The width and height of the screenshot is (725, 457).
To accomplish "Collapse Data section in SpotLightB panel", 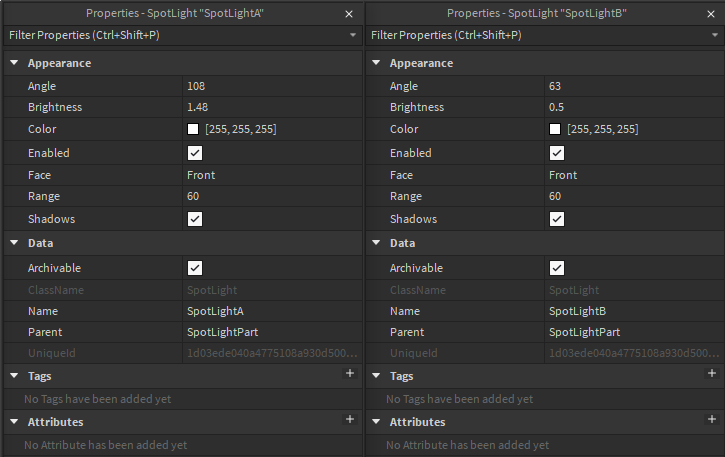I will (x=376, y=242).
